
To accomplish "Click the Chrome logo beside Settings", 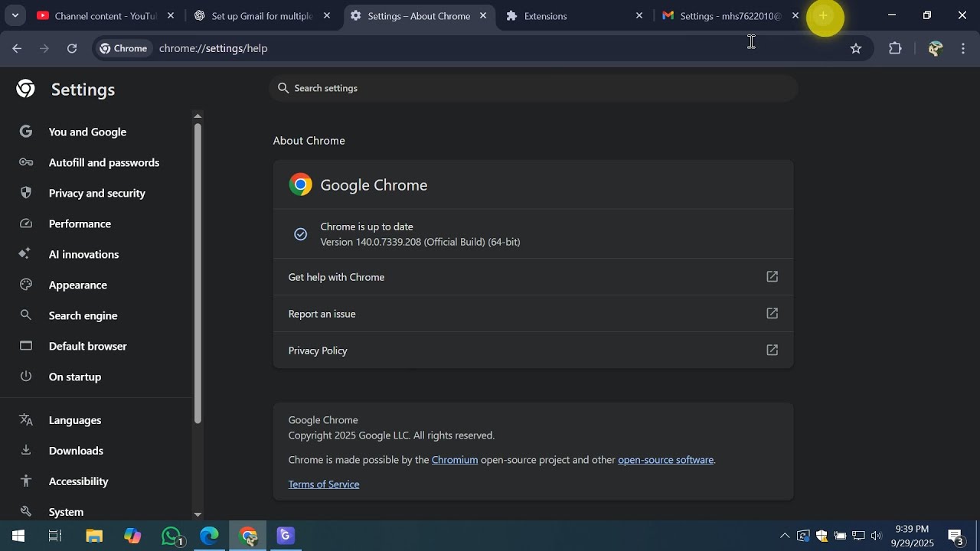I will (x=25, y=89).
